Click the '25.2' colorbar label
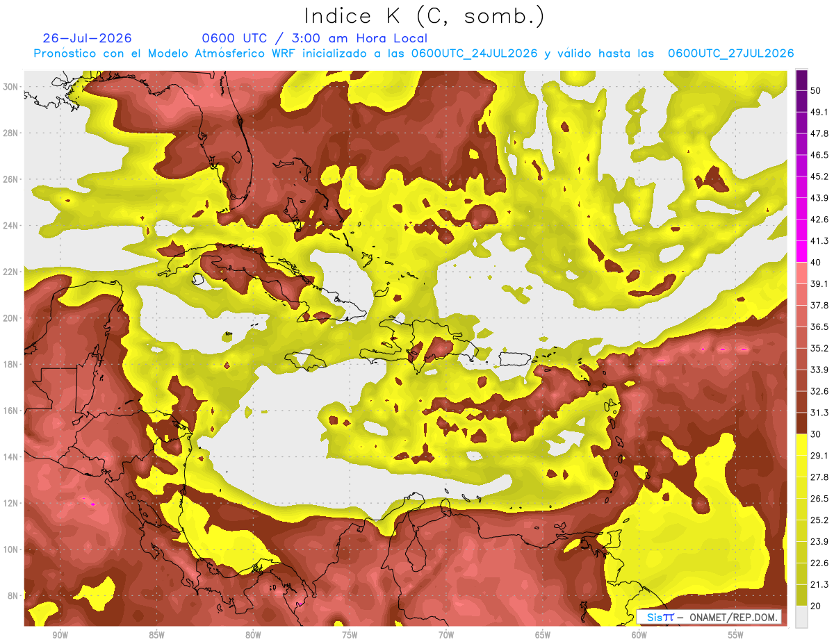 click(819, 520)
